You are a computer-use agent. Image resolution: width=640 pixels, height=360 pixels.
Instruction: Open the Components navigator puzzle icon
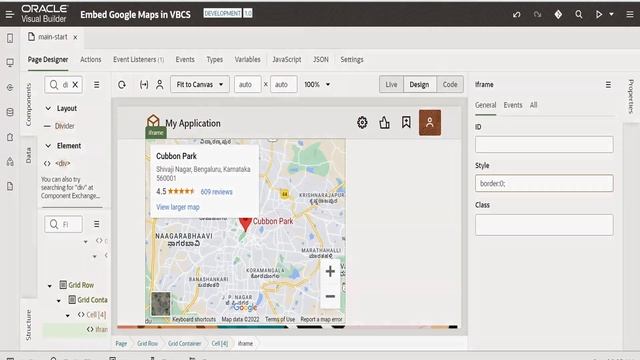[10, 137]
